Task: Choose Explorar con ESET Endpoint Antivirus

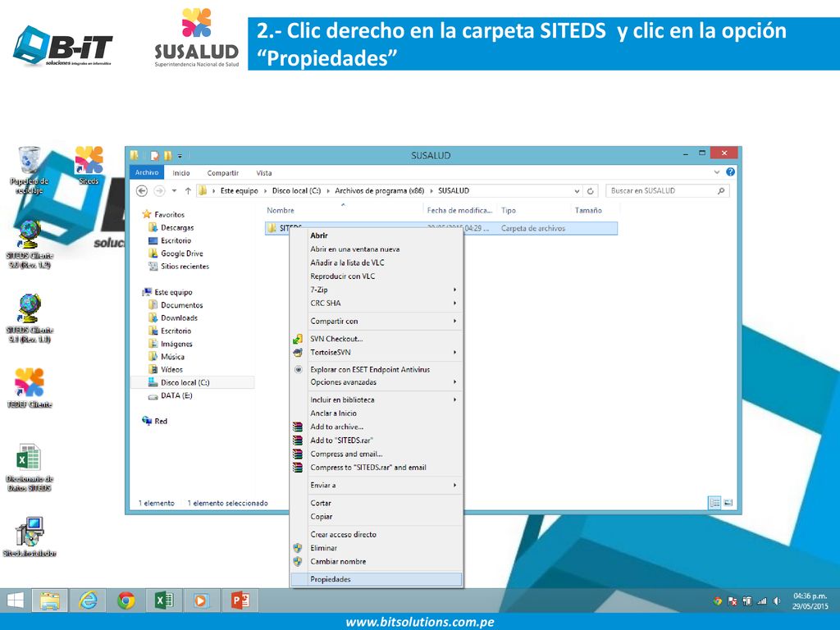Action: [377, 370]
